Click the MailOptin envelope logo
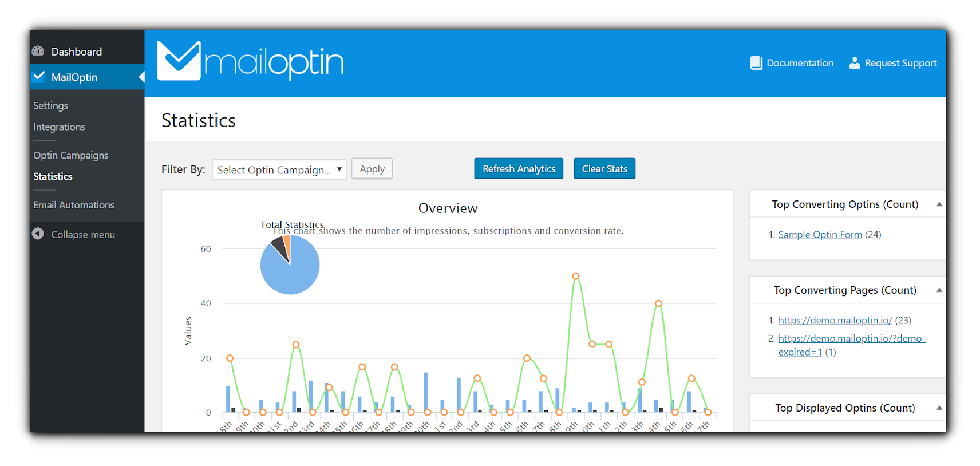 click(x=179, y=61)
